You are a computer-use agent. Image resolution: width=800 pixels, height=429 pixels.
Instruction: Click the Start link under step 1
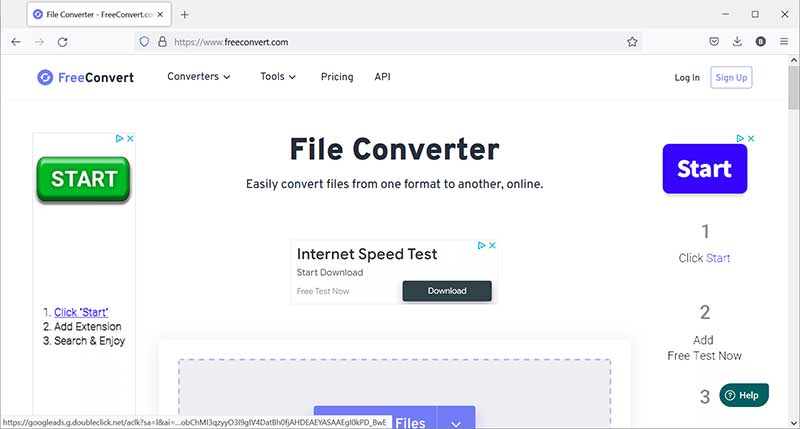[718, 258]
